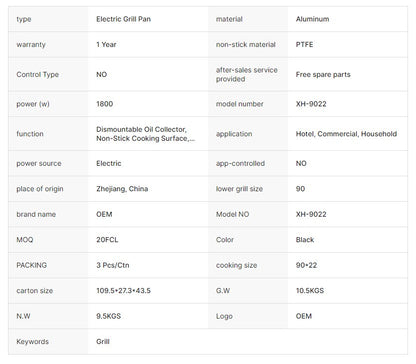Click the 'Electric Grill Pan' type value
416x364 pixels.
(x=123, y=19)
